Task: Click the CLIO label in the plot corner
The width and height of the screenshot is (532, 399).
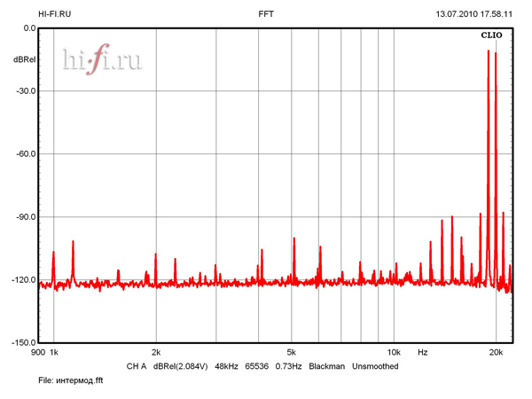Action: (x=491, y=36)
